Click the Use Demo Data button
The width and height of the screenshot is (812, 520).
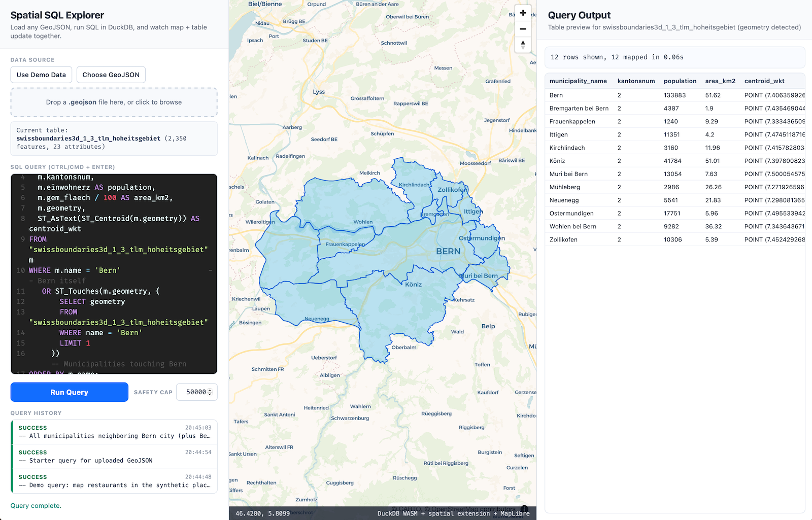point(41,75)
